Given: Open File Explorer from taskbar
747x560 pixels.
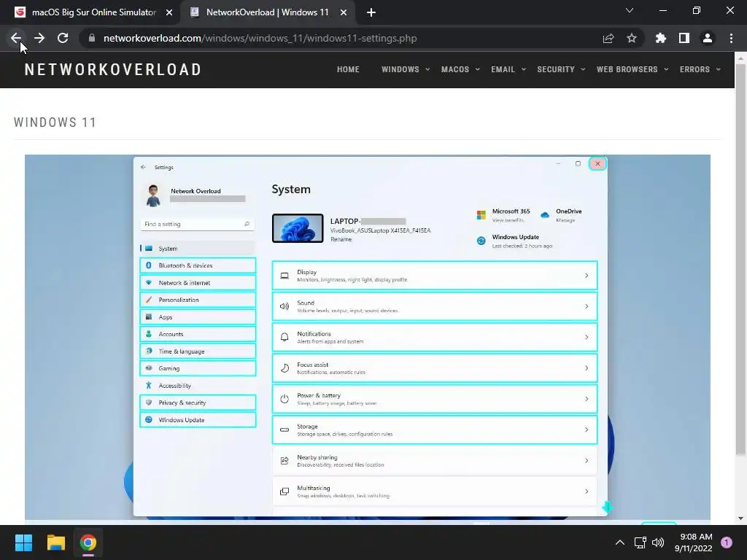Looking at the screenshot, I should [x=55, y=542].
